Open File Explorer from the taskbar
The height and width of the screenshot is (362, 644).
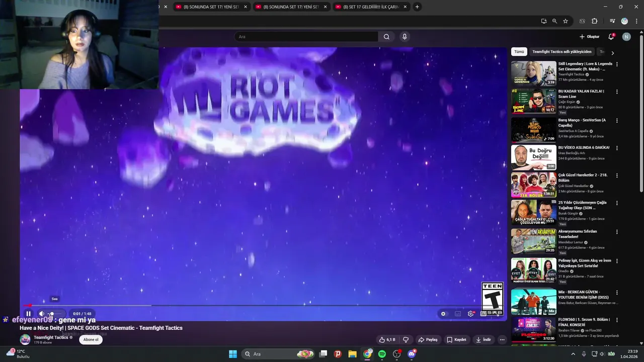pyautogui.click(x=352, y=354)
